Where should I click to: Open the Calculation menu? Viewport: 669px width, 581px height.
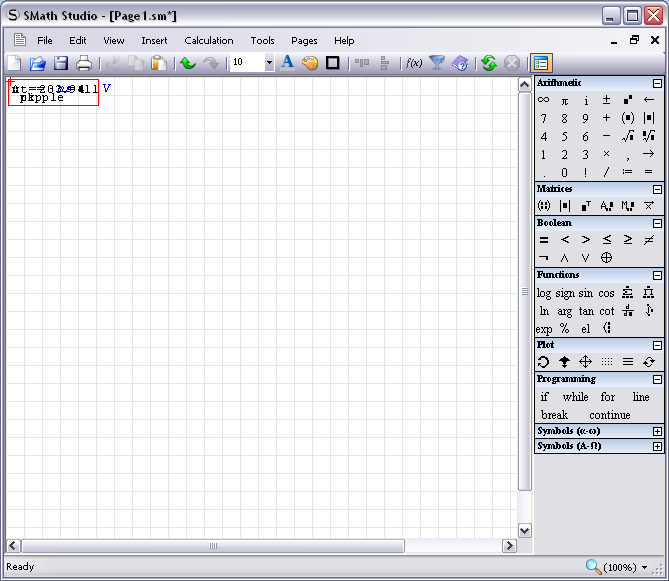[208, 41]
